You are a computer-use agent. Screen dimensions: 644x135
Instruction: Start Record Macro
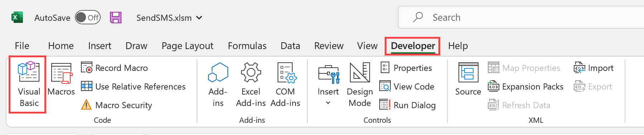(x=115, y=68)
